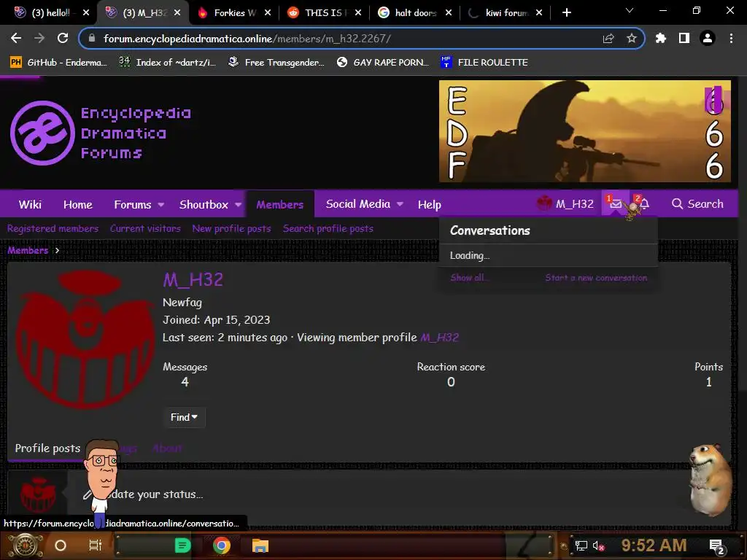Open New profile posts

click(x=231, y=228)
